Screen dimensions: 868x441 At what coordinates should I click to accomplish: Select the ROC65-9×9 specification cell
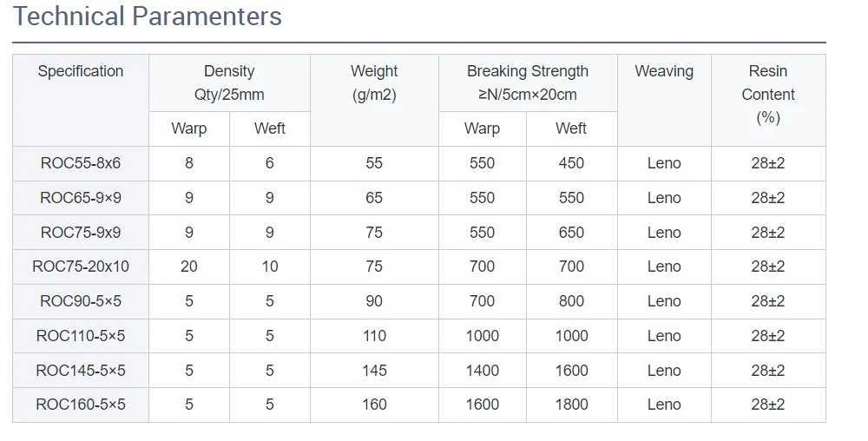tap(81, 198)
